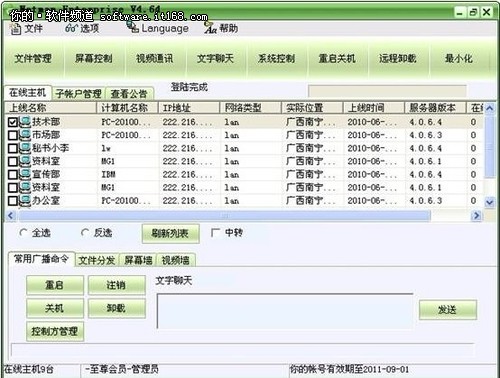Click the computer icon beside 技术部
The width and height of the screenshot is (500, 378).
[25, 122]
